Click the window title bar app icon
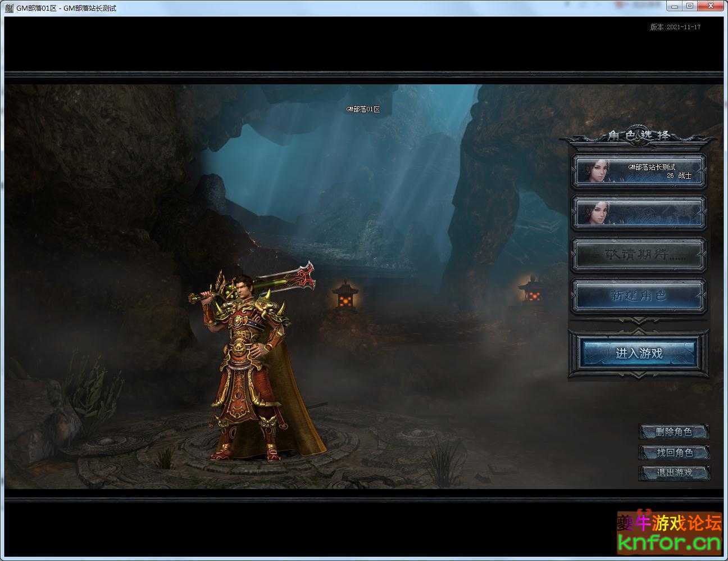Image resolution: width=728 pixels, height=561 pixels. pyautogui.click(x=8, y=8)
